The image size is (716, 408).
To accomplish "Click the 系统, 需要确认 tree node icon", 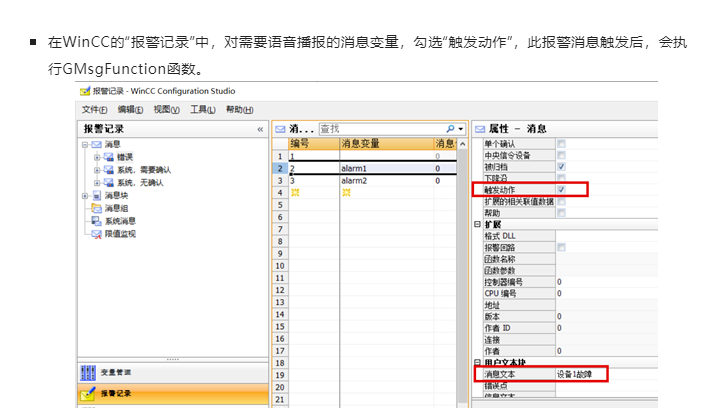I will pos(109,170).
